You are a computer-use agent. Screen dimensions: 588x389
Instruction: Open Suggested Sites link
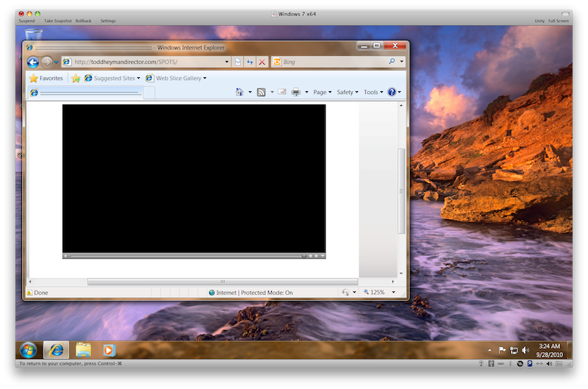tap(112, 78)
